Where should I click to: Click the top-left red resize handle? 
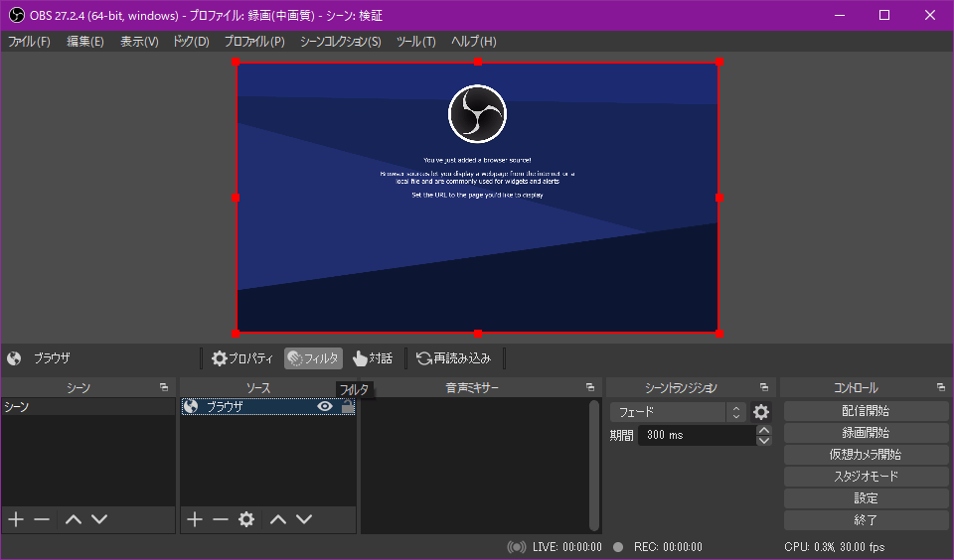pos(237,62)
